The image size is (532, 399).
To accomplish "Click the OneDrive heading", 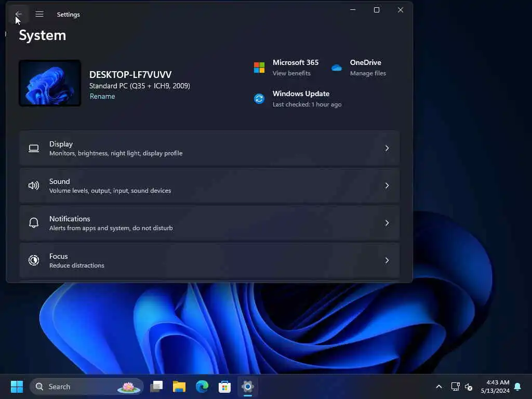I will [x=365, y=62].
